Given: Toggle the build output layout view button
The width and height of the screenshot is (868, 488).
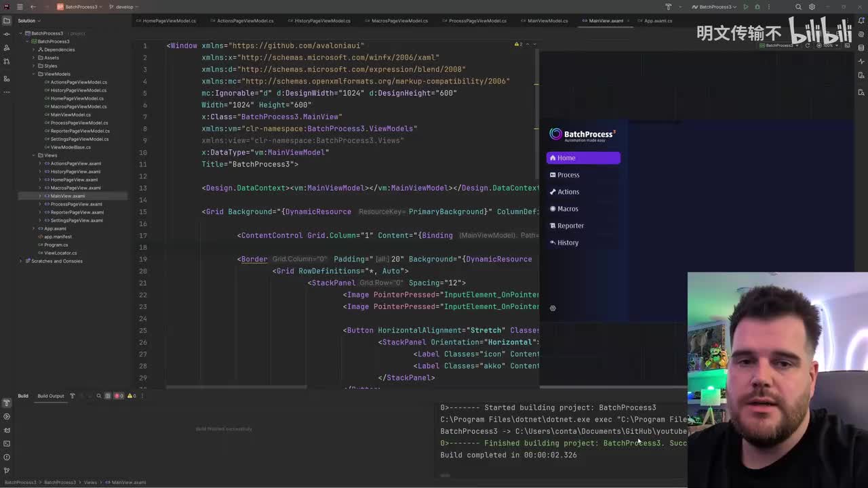Looking at the screenshot, I should [107, 396].
